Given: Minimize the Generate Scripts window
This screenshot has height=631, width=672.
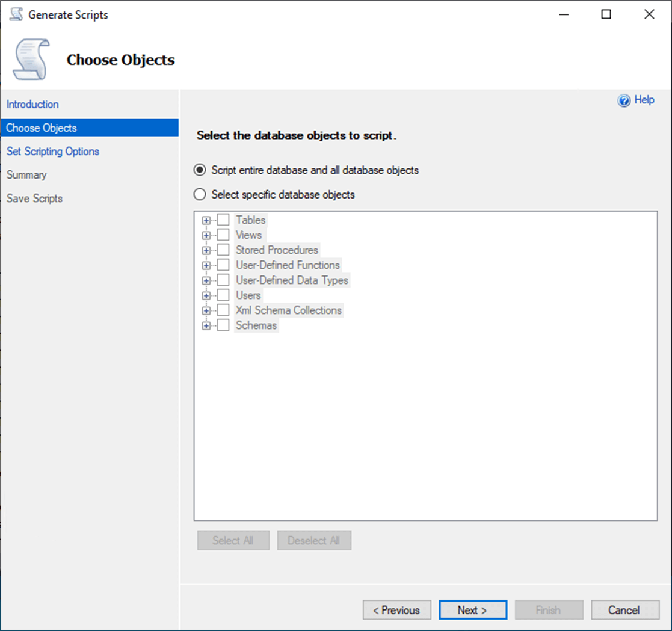Looking at the screenshot, I should 564,14.
